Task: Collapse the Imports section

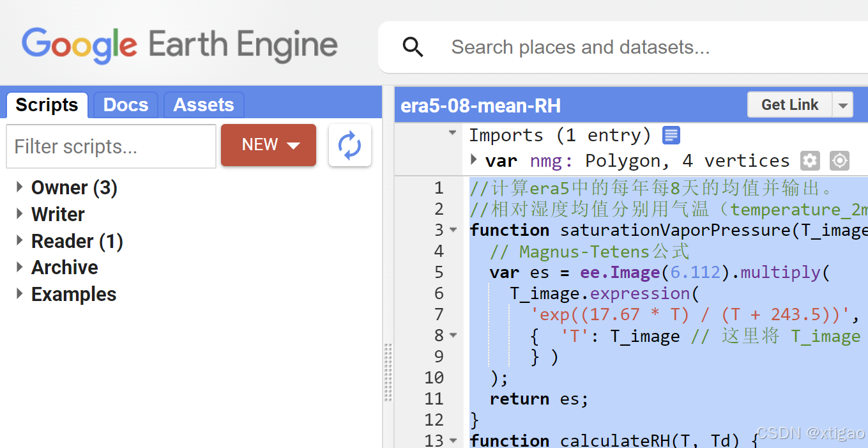Action: 453,133
